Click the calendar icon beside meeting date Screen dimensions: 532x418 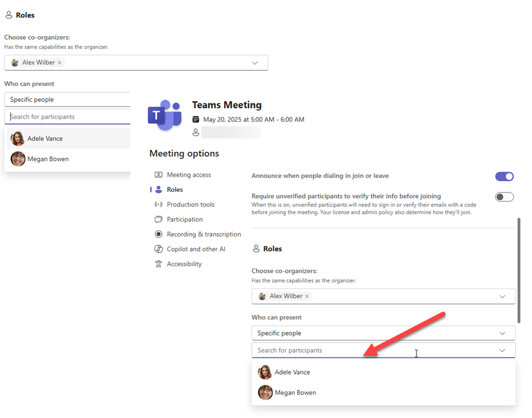point(196,119)
